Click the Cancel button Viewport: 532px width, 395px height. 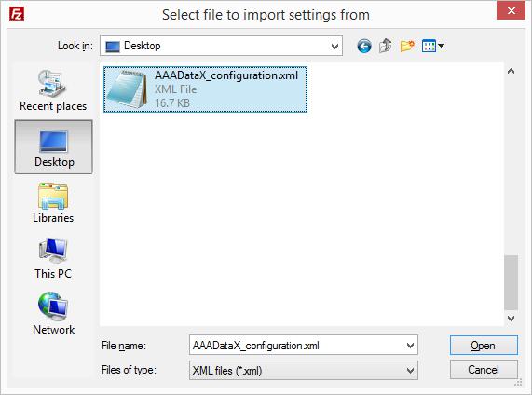pos(484,369)
